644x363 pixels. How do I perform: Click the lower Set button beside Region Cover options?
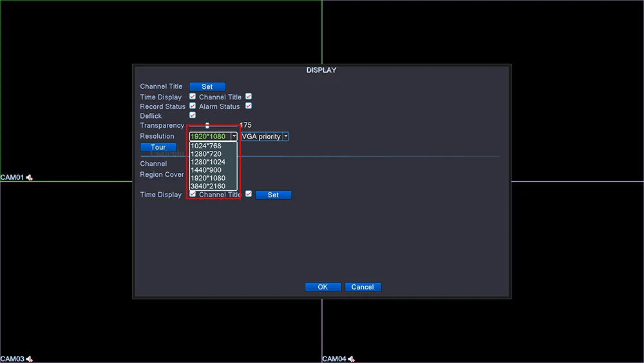(x=273, y=195)
